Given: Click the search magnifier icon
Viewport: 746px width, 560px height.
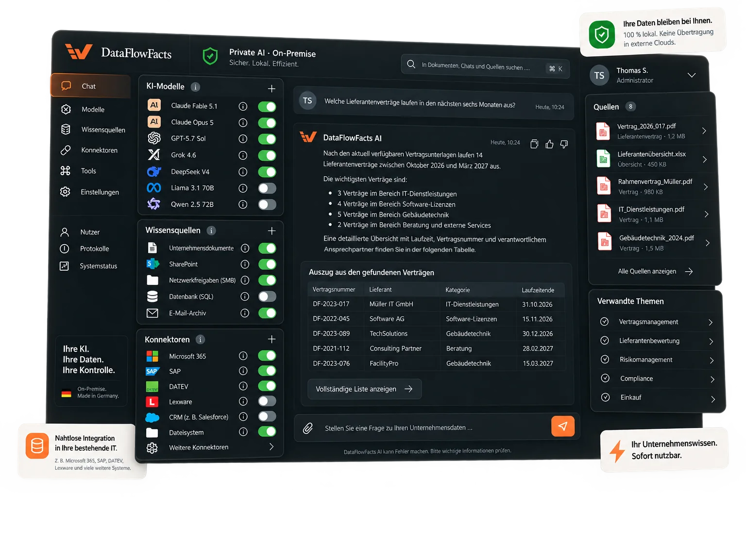Looking at the screenshot, I should [411, 65].
